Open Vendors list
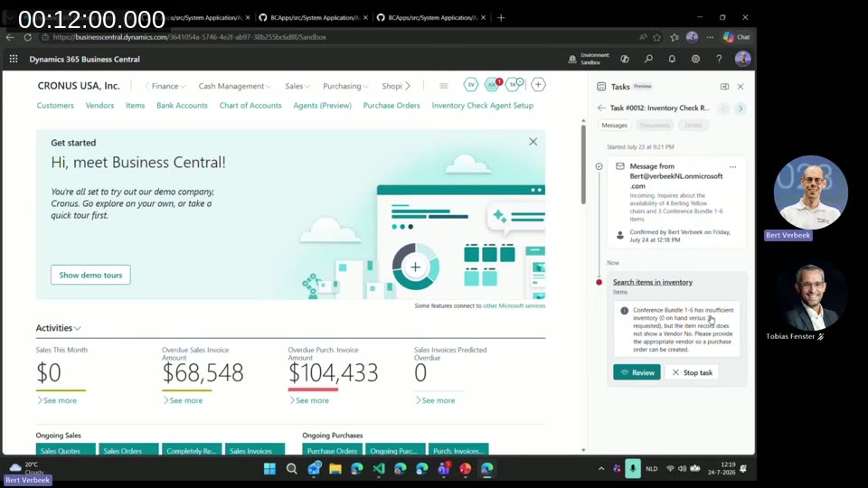 pyautogui.click(x=99, y=105)
